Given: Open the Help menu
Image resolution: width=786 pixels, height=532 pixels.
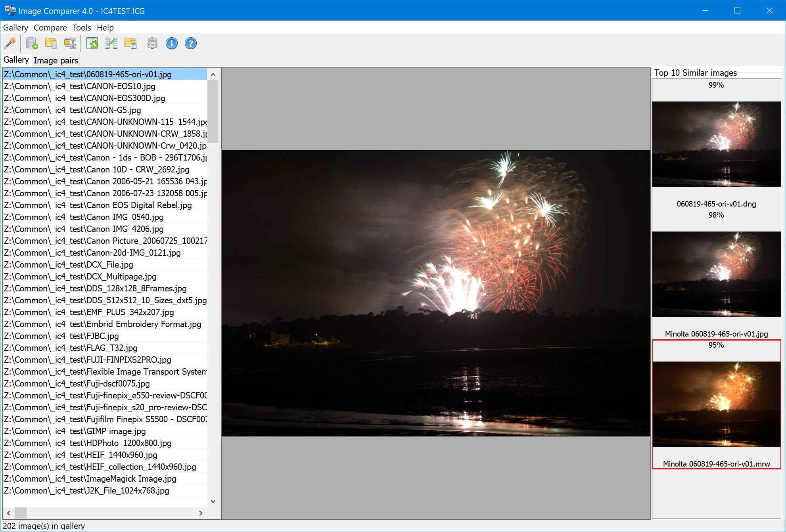Looking at the screenshot, I should point(105,28).
